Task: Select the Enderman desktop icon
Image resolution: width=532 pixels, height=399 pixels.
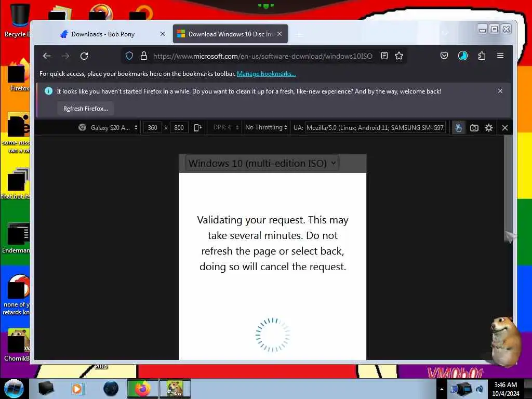Action: 17,238
